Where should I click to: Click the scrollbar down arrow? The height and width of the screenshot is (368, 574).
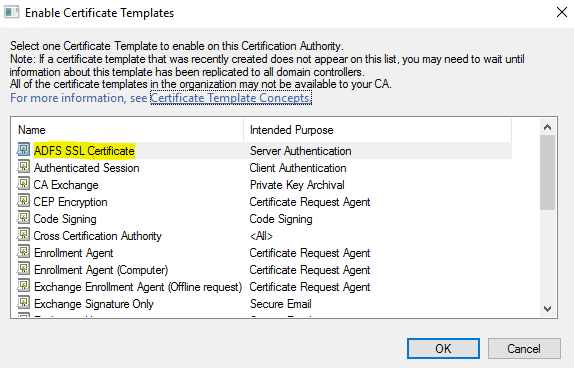coord(547,309)
